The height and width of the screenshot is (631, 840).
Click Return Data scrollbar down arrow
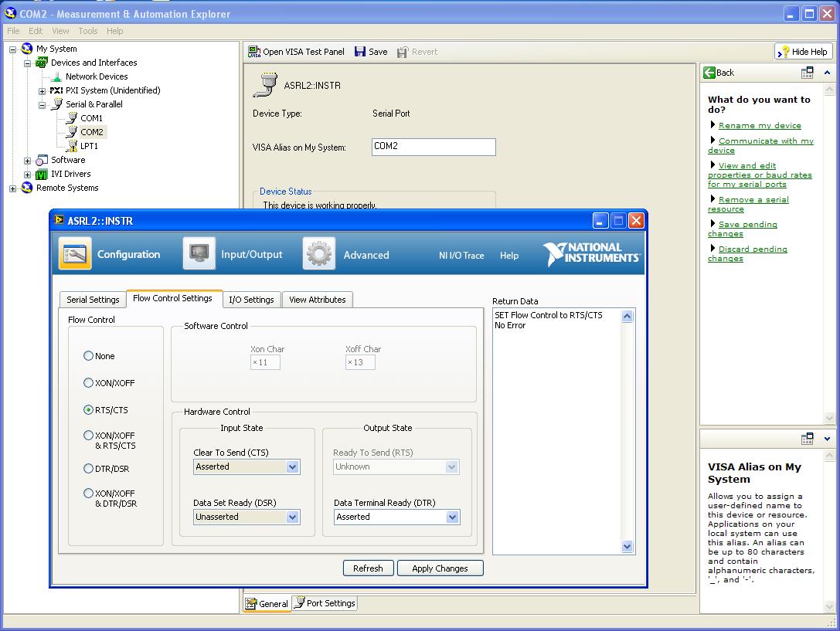pos(627,547)
